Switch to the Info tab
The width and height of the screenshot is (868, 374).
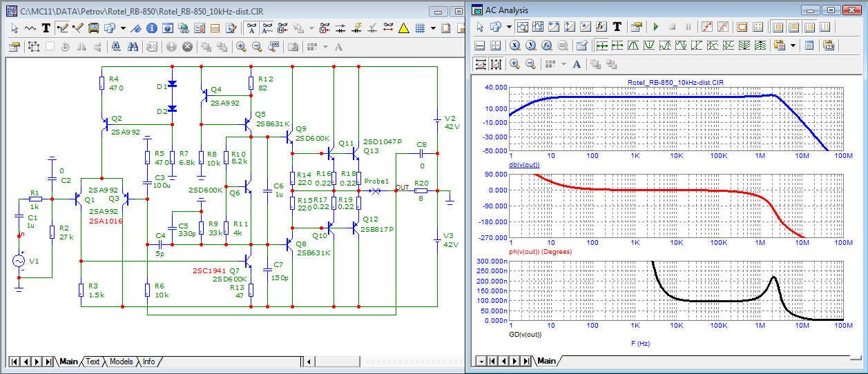point(149,362)
